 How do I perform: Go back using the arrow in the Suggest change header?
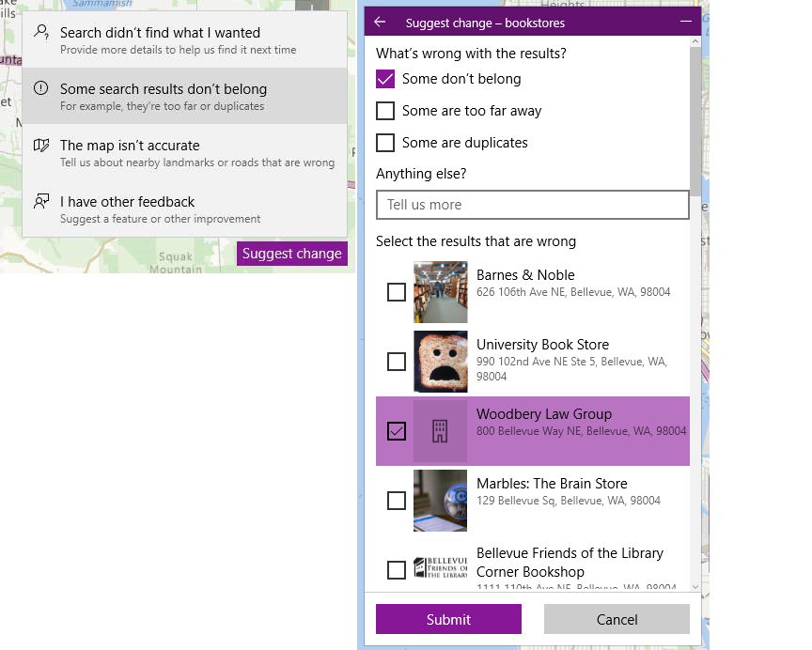click(380, 22)
